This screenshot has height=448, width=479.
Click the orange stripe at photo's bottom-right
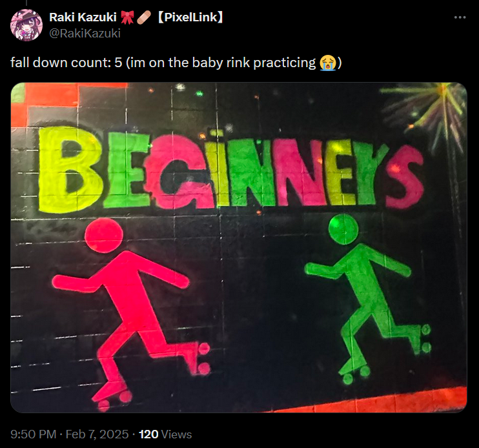click(413, 400)
